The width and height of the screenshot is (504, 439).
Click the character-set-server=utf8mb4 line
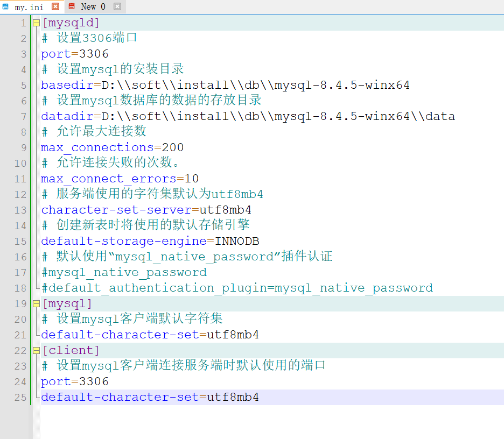[x=146, y=210]
